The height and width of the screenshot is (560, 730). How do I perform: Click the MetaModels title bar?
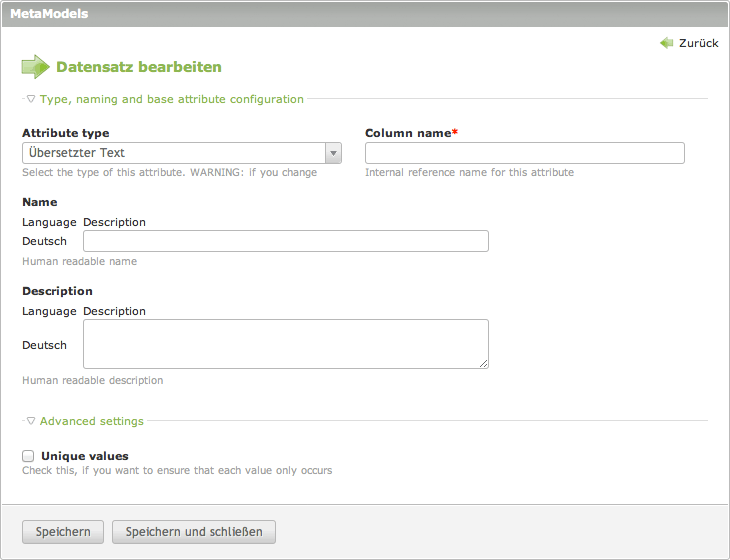click(x=365, y=14)
